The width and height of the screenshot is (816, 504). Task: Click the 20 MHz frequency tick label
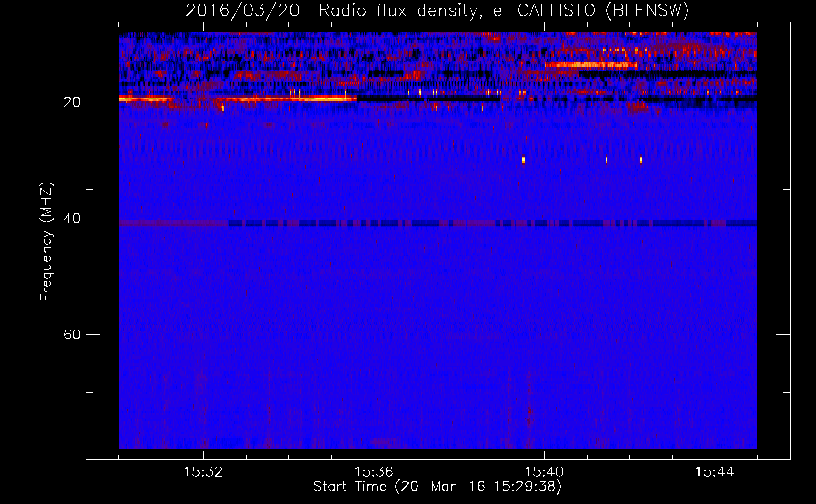tap(72, 102)
